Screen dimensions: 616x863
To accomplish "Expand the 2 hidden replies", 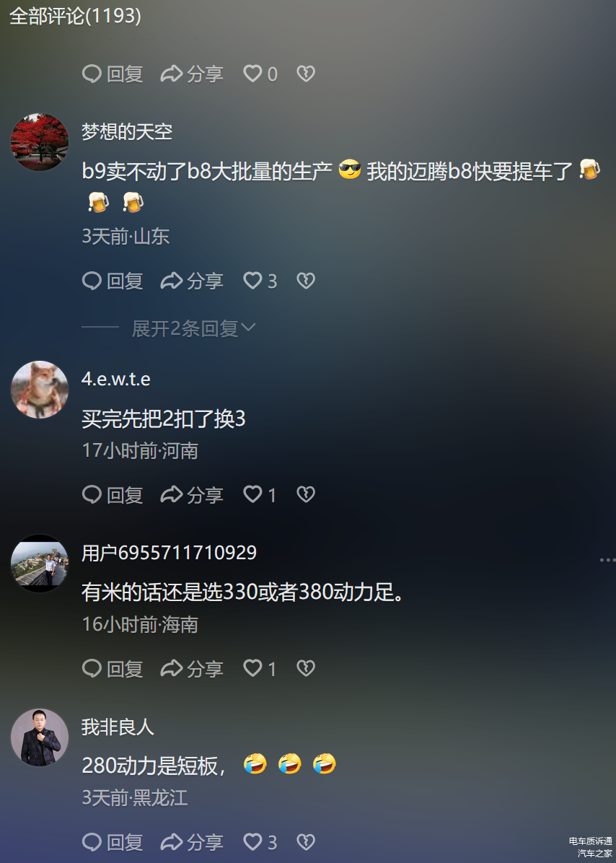I will (x=193, y=328).
